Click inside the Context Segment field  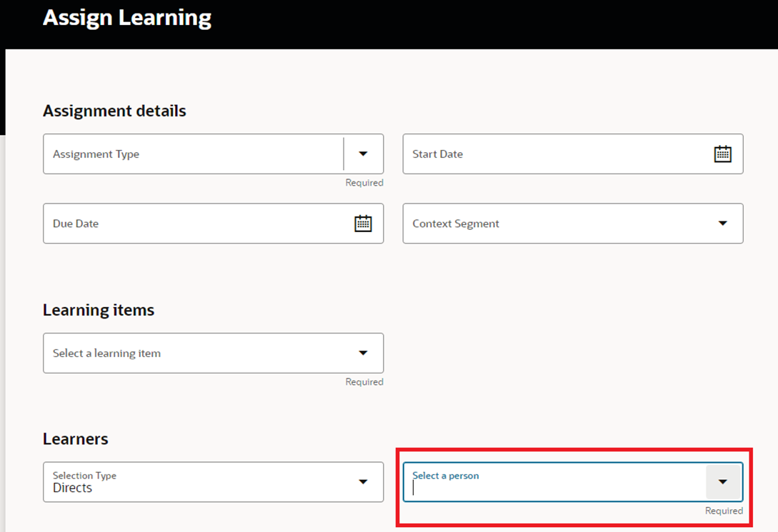[572, 224]
